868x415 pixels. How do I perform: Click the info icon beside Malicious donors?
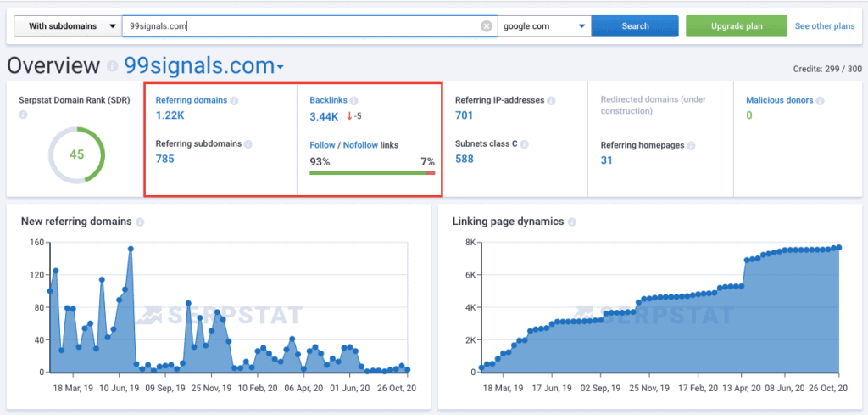coord(820,101)
